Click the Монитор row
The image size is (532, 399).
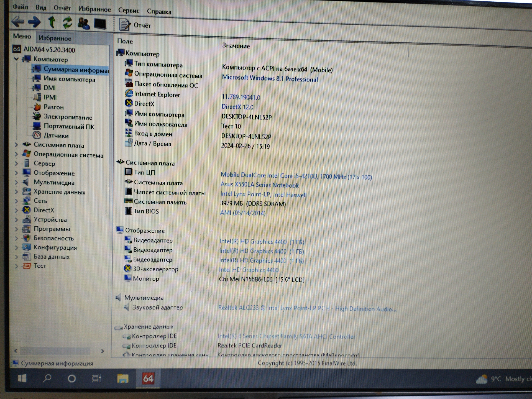(214, 279)
